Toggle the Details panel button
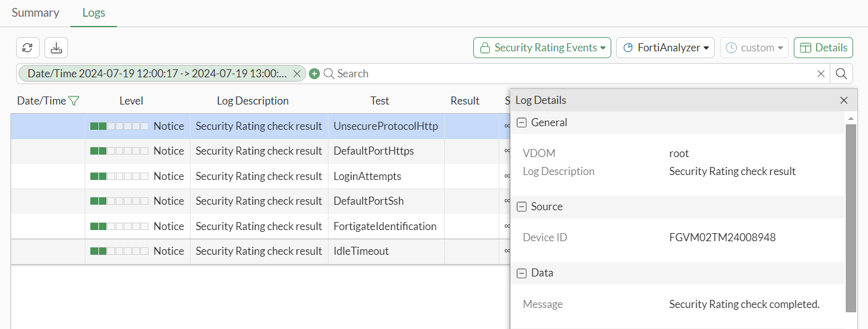868x329 pixels. pyautogui.click(x=823, y=48)
